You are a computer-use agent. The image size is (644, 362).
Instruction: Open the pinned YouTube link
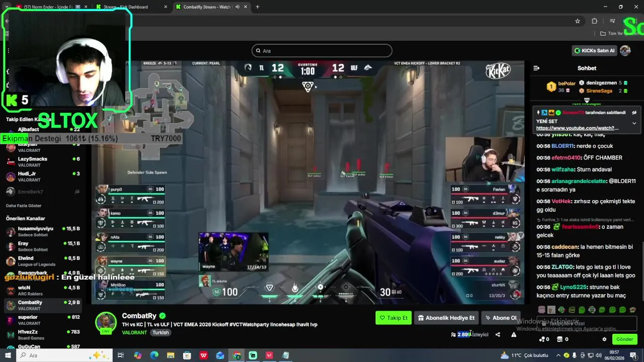[577, 128]
